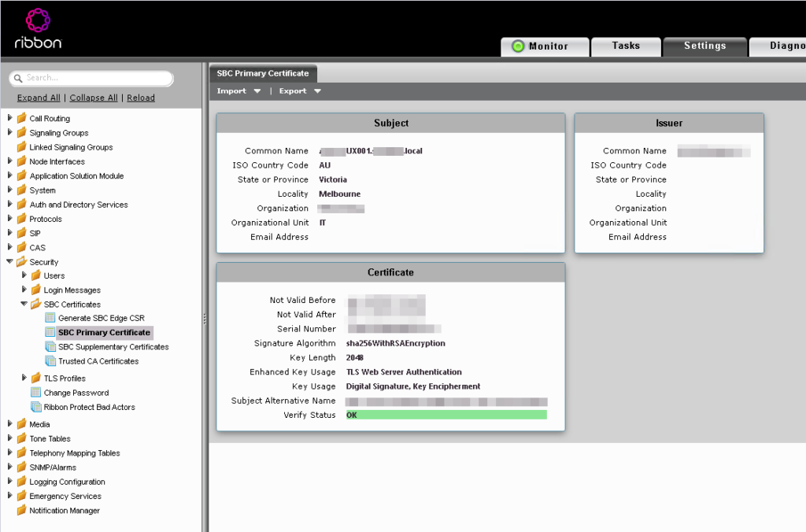Expand the Media tree node
The image size is (806, 532).
[9, 423]
